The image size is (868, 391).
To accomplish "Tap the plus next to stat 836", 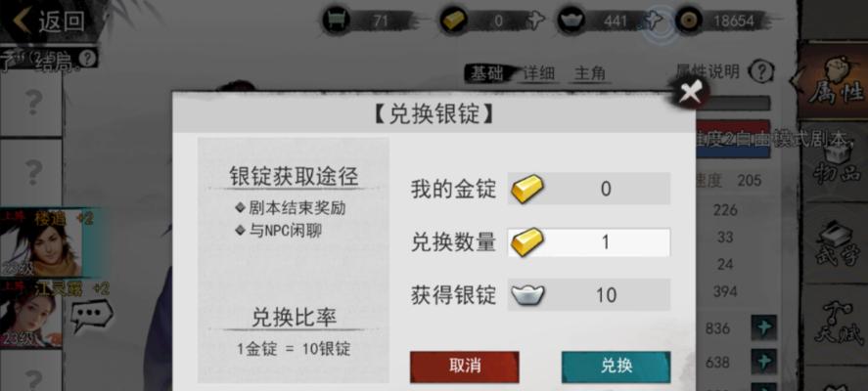I will pyautogui.click(x=764, y=328).
